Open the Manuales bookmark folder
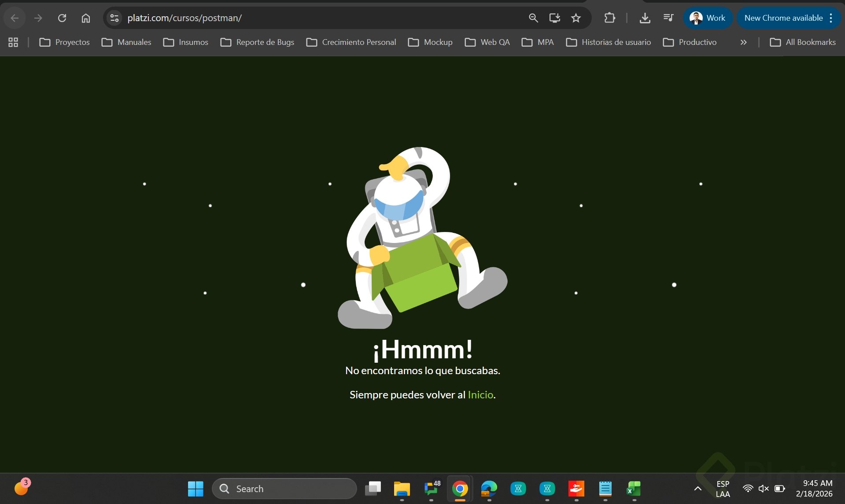 pyautogui.click(x=126, y=42)
